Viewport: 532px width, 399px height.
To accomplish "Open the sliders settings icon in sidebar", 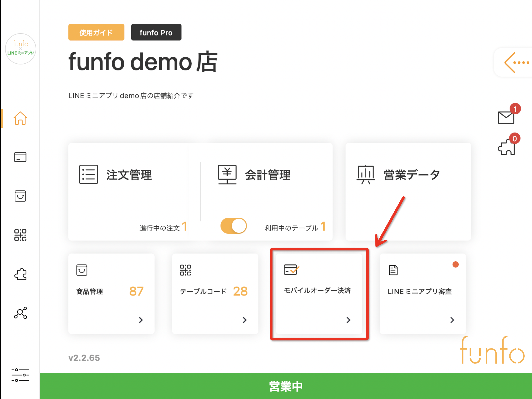I will pyautogui.click(x=20, y=375).
